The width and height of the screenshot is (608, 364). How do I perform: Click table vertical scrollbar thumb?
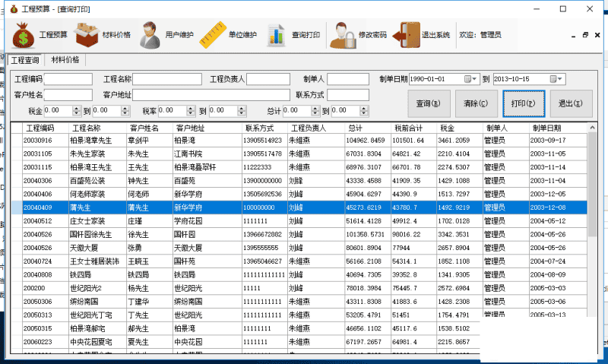(x=592, y=184)
